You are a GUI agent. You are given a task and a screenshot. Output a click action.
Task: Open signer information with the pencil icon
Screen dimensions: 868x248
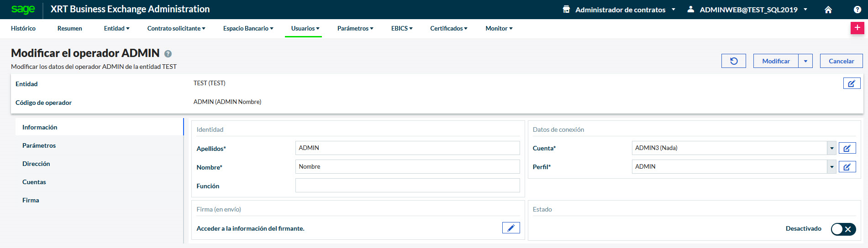point(510,228)
